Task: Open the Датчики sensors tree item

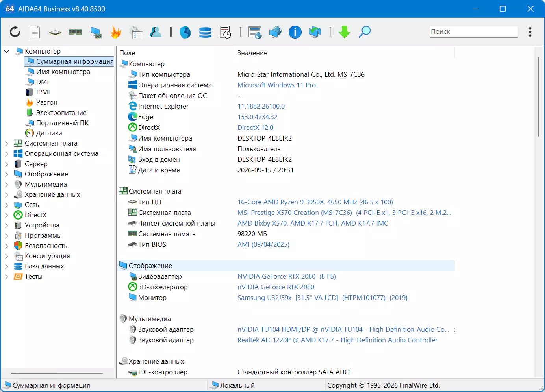Action: coord(49,133)
